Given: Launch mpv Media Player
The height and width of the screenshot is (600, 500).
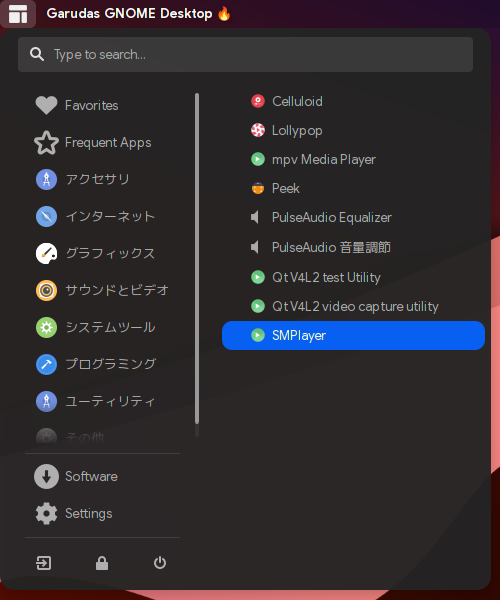Looking at the screenshot, I should pos(353,159).
